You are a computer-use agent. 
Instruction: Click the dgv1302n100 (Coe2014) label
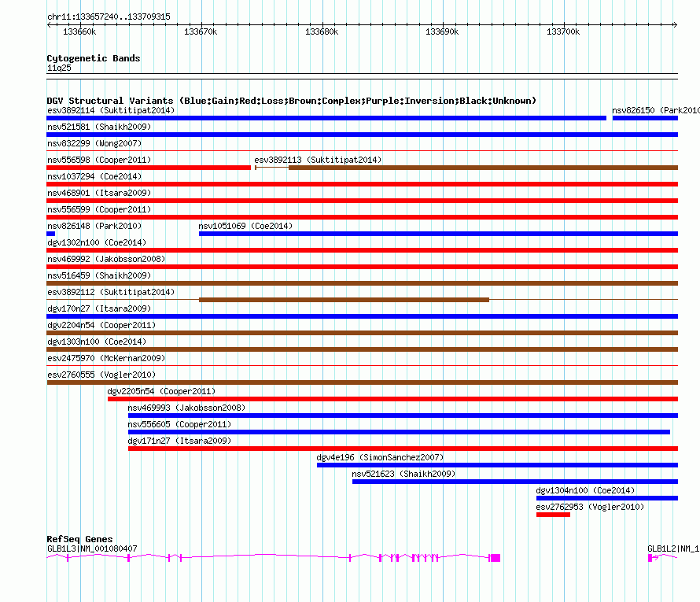coord(97,242)
